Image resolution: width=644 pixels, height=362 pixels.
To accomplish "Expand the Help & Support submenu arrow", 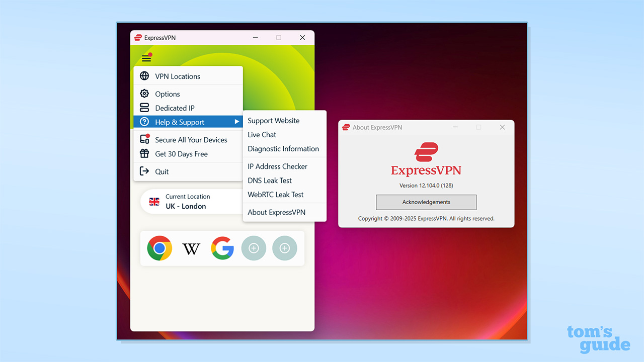I will pos(237,122).
